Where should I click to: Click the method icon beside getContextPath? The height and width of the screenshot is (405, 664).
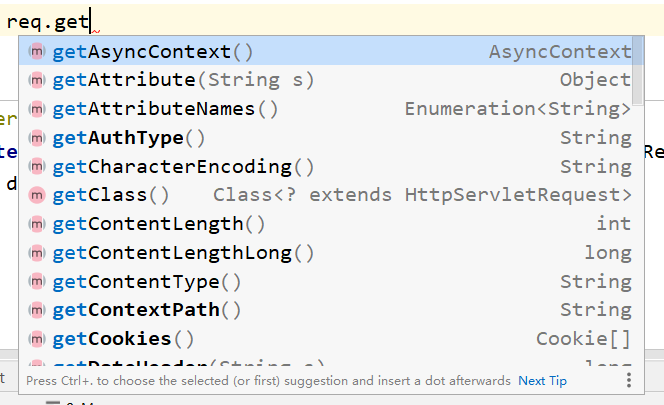(x=37, y=310)
